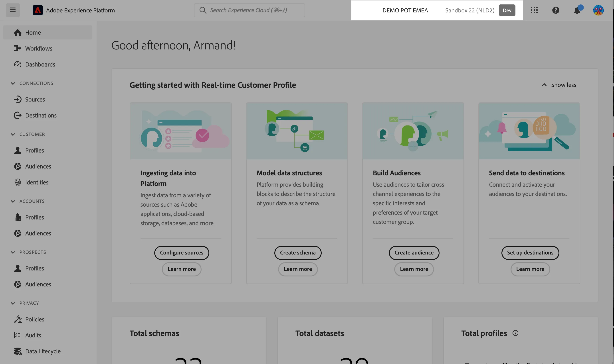
Task: Focus the Search Experience Cloud field
Action: pyautogui.click(x=249, y=10)
